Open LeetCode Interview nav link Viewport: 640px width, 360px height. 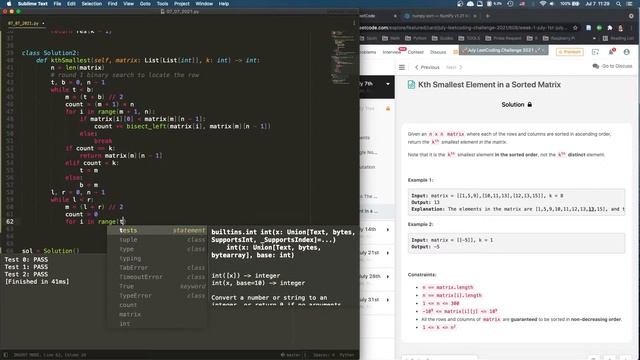tap(391, 52)
